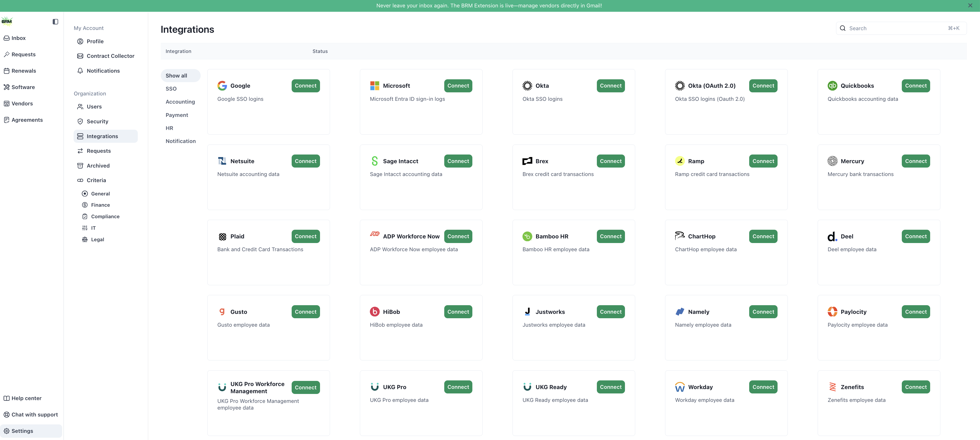Toggle the sidebar collapse icon
Image resolution: width=980 pixels, height=440 pixels.
55,22
